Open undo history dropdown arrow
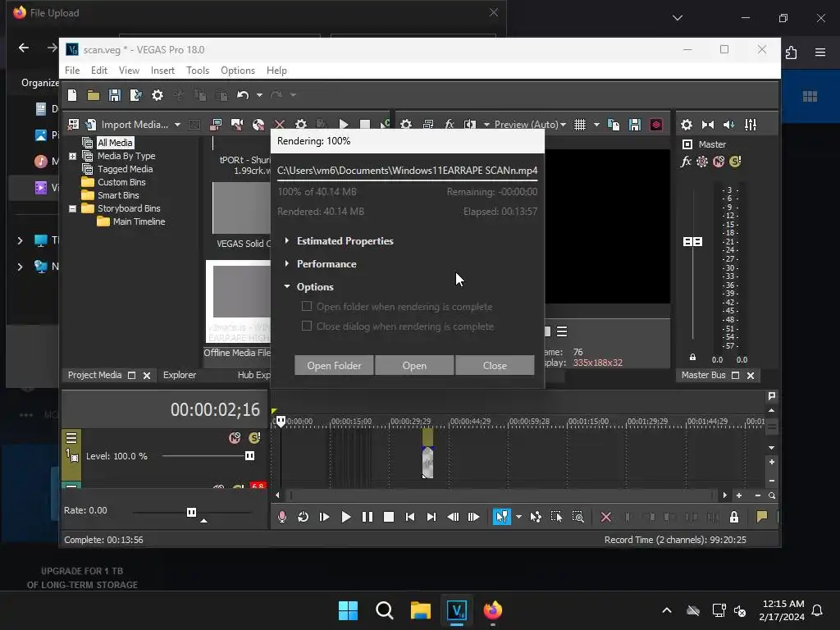This screenshot has height=630, width=840. pyautogui.click(x=259, y=95)
